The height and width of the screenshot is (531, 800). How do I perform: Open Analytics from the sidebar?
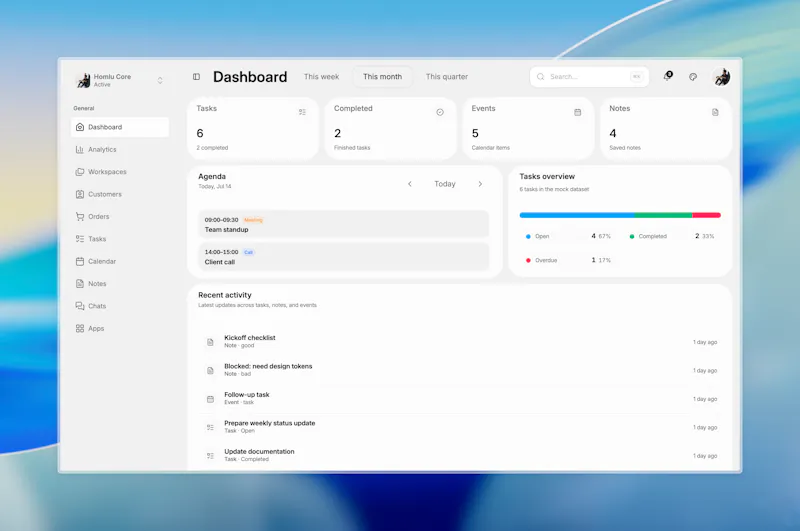tap(120, 149)
